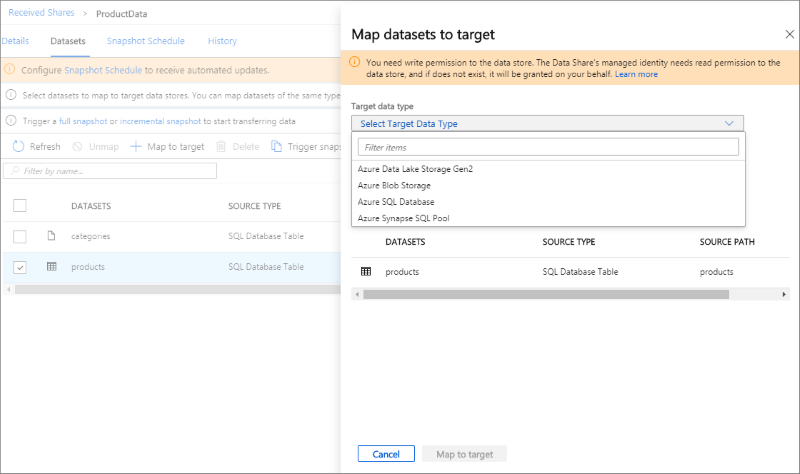Click products name in the panel table
This screenshot has width=800, height=474.
402,272
